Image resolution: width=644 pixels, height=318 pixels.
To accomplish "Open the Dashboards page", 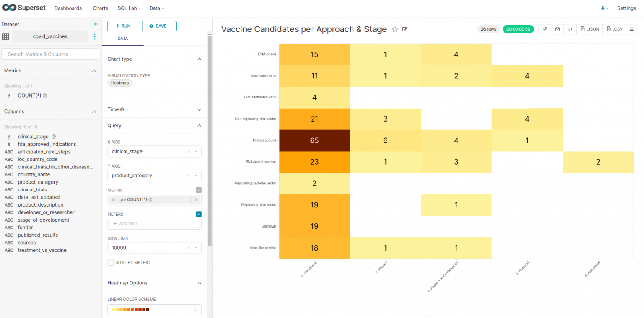I will click(68, 8).
